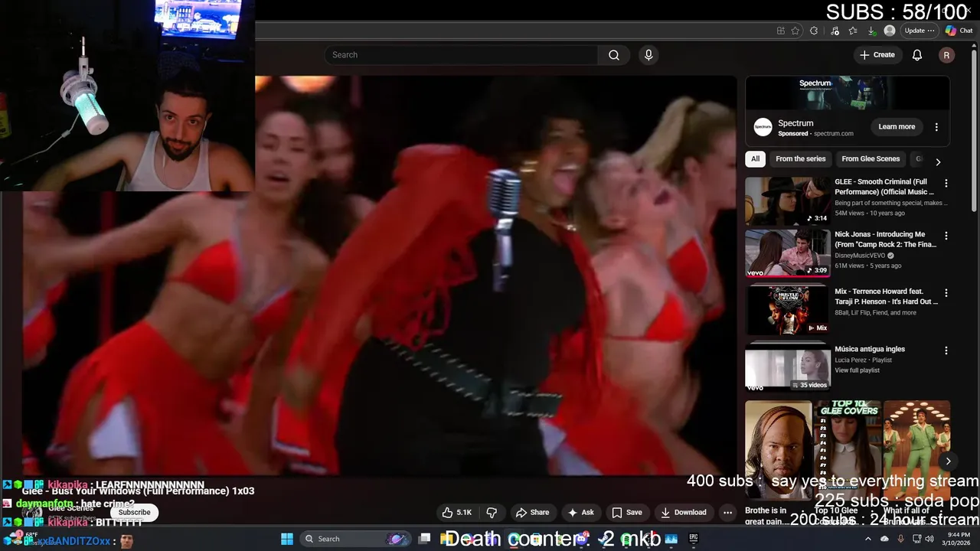Viewport: 980px width, 551px height.
Task: Open the Hustle & Flow Mix thumbnail
Action: coord(788,310)
